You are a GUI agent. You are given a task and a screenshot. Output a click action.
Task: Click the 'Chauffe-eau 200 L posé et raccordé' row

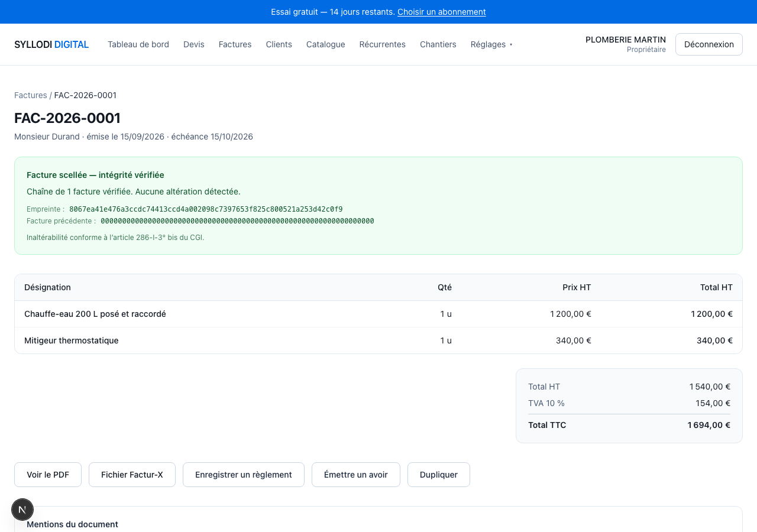378,314
